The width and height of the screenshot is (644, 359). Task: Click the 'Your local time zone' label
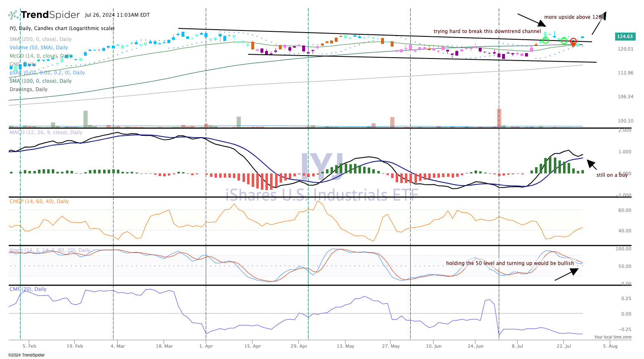[613, 337]
